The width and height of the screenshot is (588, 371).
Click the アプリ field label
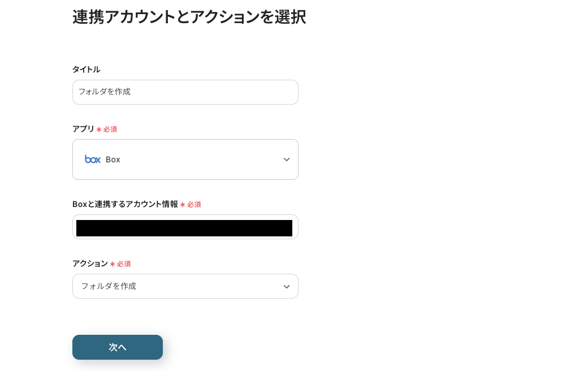[83, 129]
